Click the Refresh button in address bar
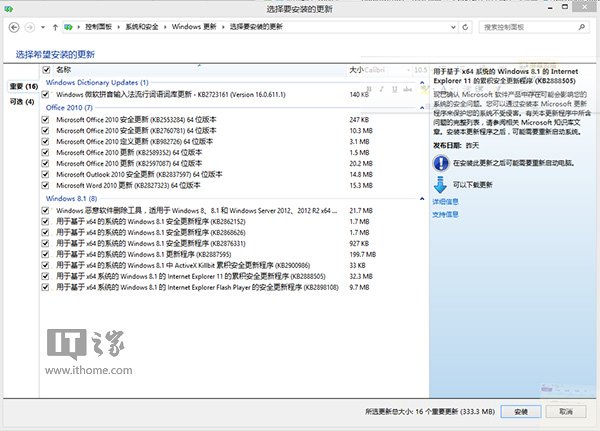 (x=465, y=27)
